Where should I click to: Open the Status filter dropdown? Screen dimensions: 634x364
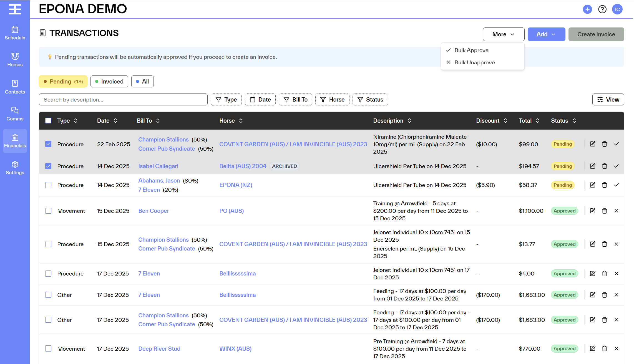pos(370,100)
